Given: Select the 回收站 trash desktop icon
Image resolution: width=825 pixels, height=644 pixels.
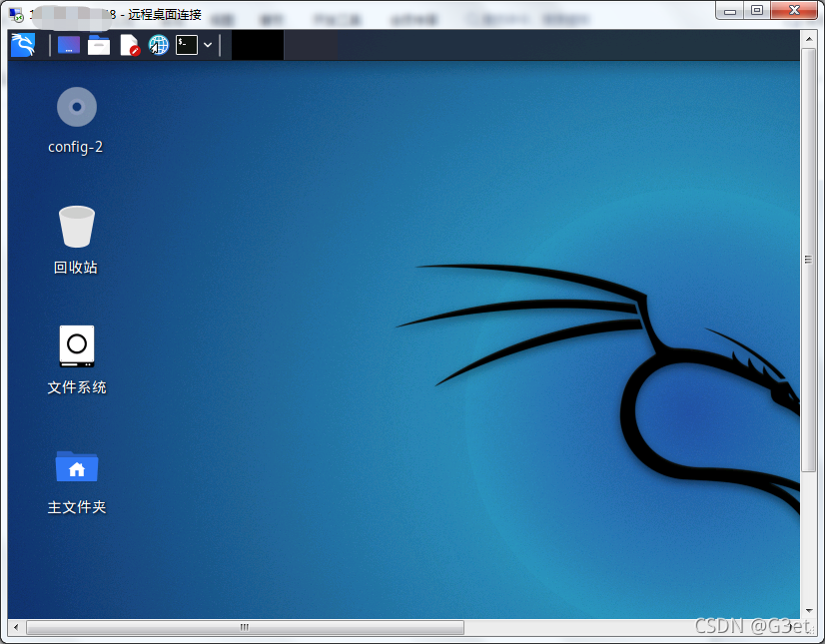Looking at the screenshot, I should coord(77,227).
